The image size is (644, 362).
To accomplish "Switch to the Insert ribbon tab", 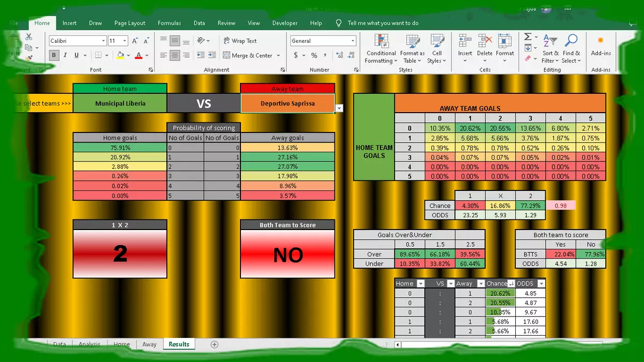I will coord(69,23).
